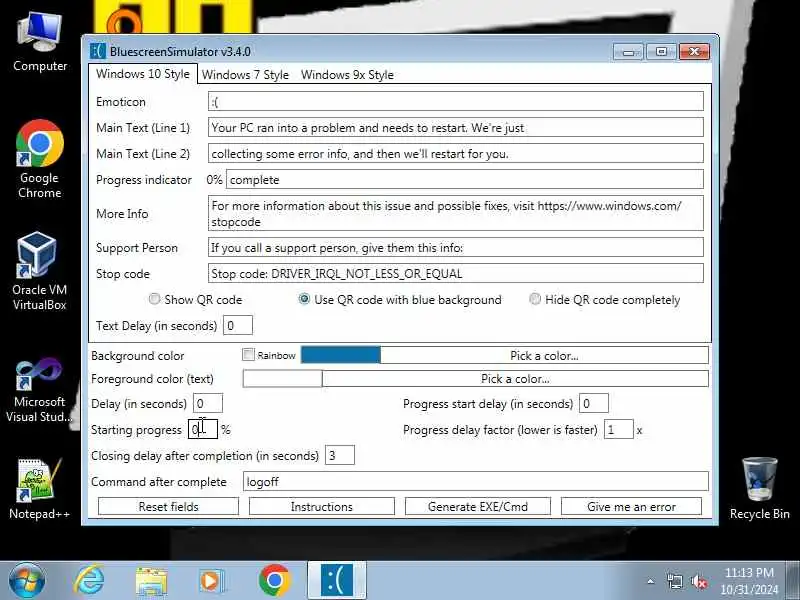Click the Starting progress percent field
This screenshot has height=600, width=800.
(203, 430)
